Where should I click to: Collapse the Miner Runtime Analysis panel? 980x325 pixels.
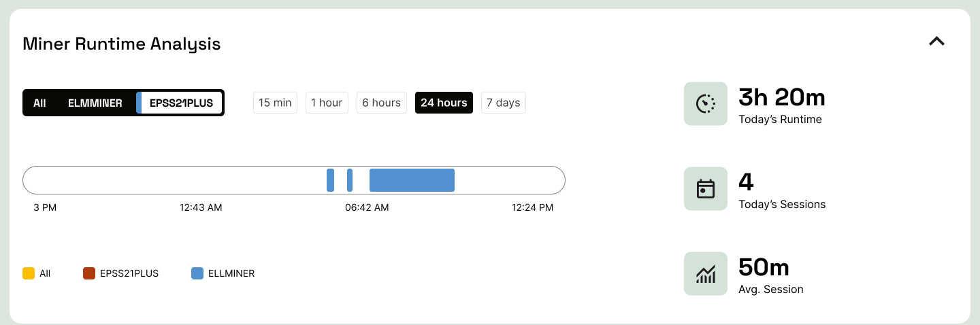(x=936, y=41)
